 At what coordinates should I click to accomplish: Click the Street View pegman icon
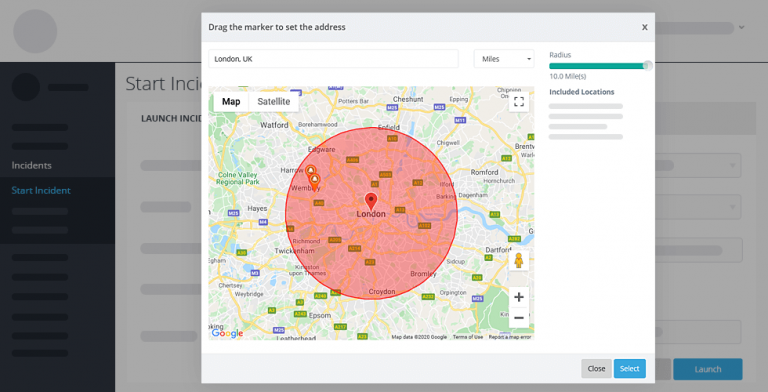(519, 261)
